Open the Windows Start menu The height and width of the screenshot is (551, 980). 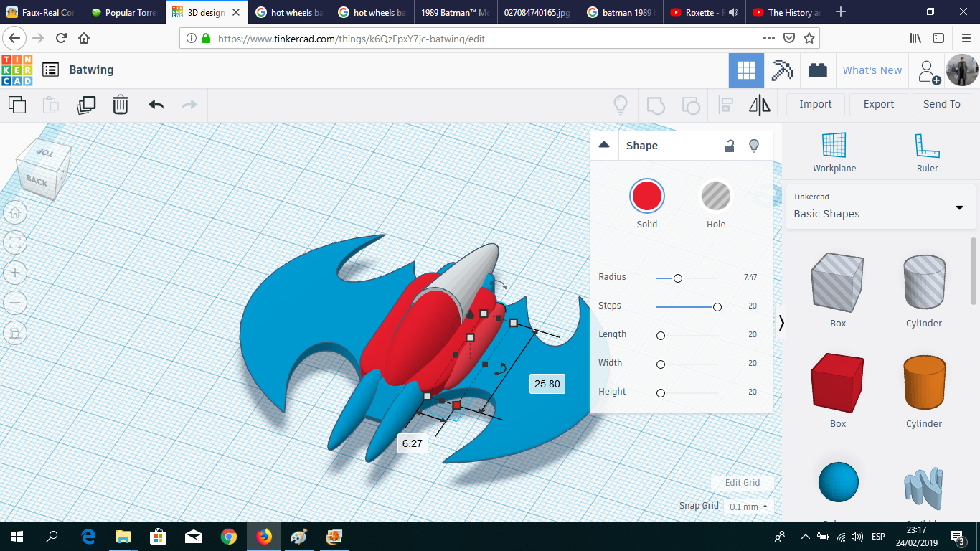pyautogui.click(x=17, y=537)
